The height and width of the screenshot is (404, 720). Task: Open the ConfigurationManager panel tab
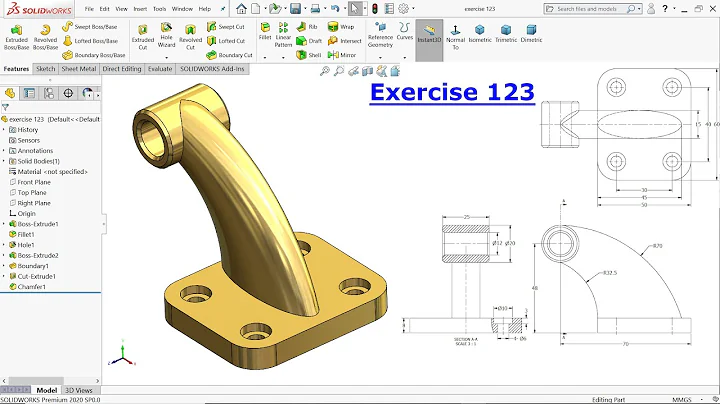tap(49, 93)
